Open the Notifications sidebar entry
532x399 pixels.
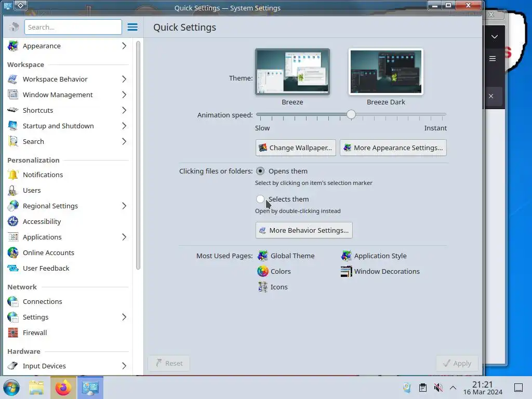[x=68, y=175]
